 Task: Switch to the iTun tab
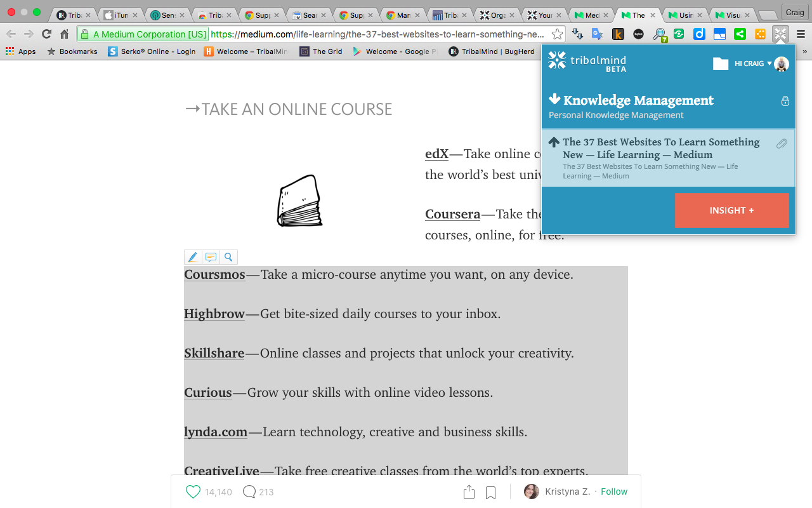(121, 15)
